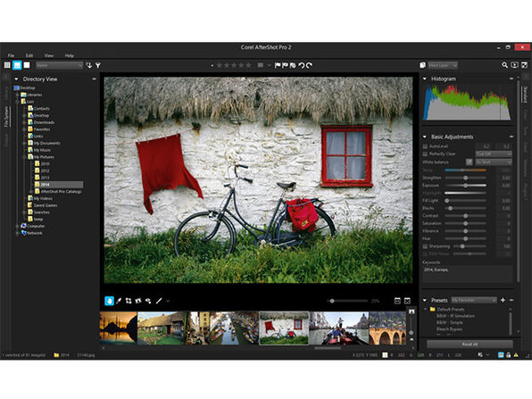Screen dimensions: 532x399
Task: Enable the AutoLevel checkbox
Action: 425,146
